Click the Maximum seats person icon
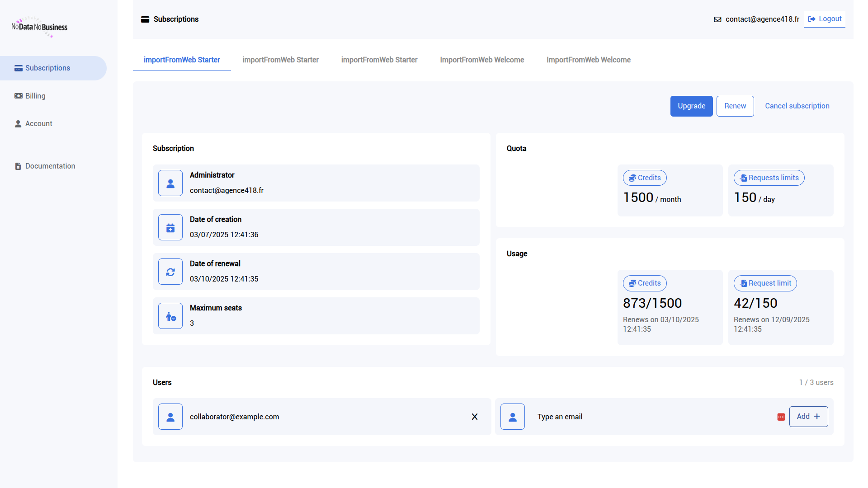The image size is (868, 488). coord(170,316)
